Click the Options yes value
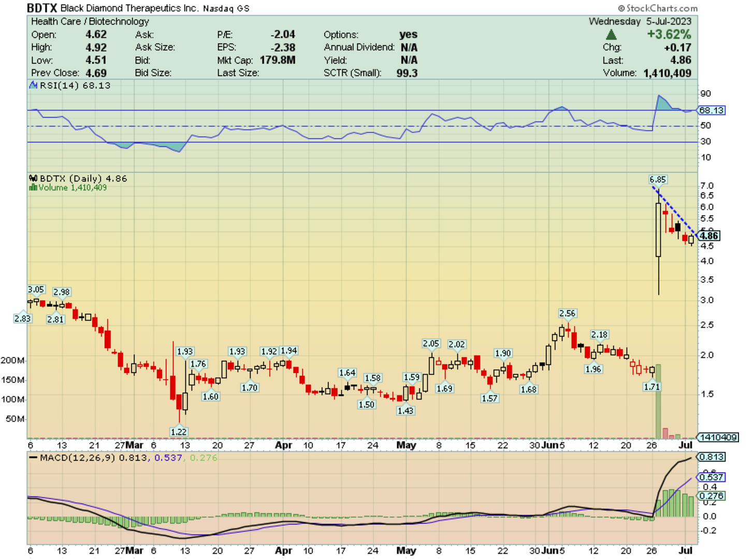The height and width of the screenshot is (560, 754). (408, 35)
